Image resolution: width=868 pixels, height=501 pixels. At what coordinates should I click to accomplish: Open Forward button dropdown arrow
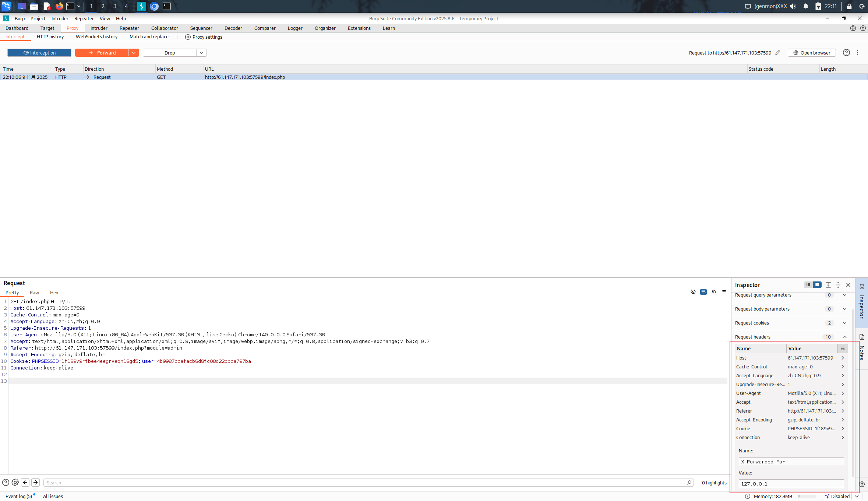coord(134,53)
